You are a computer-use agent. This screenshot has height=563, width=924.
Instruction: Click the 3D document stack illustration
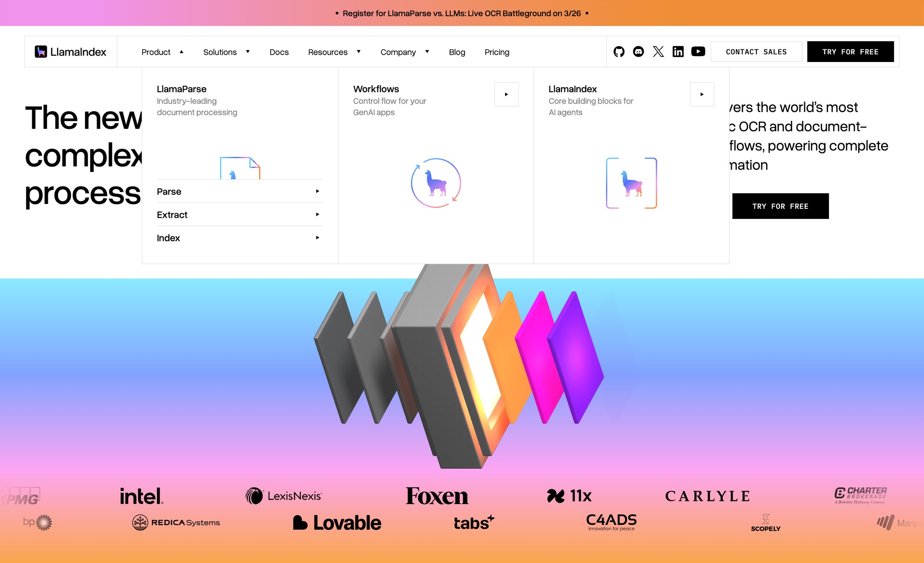(x=459, y=366)
